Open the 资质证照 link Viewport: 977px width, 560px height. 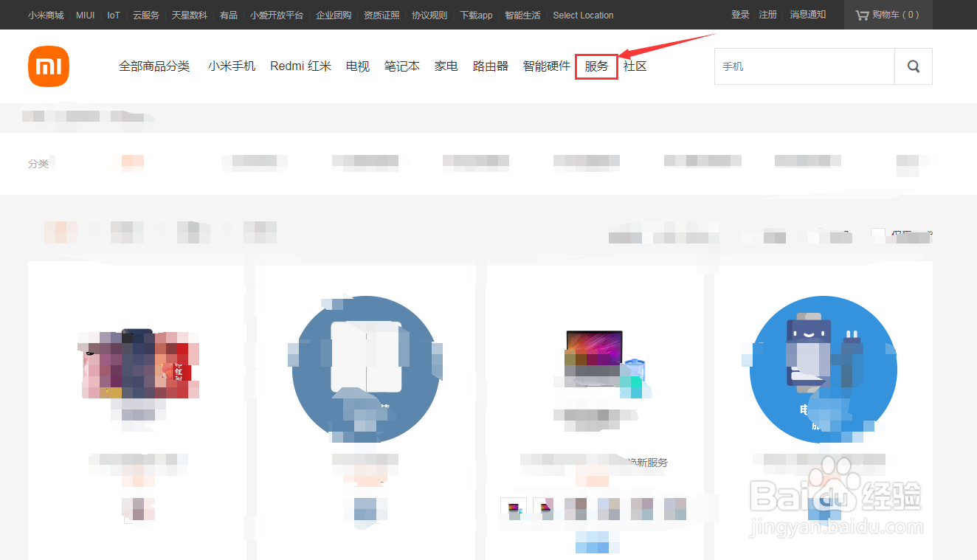[382, 15]
